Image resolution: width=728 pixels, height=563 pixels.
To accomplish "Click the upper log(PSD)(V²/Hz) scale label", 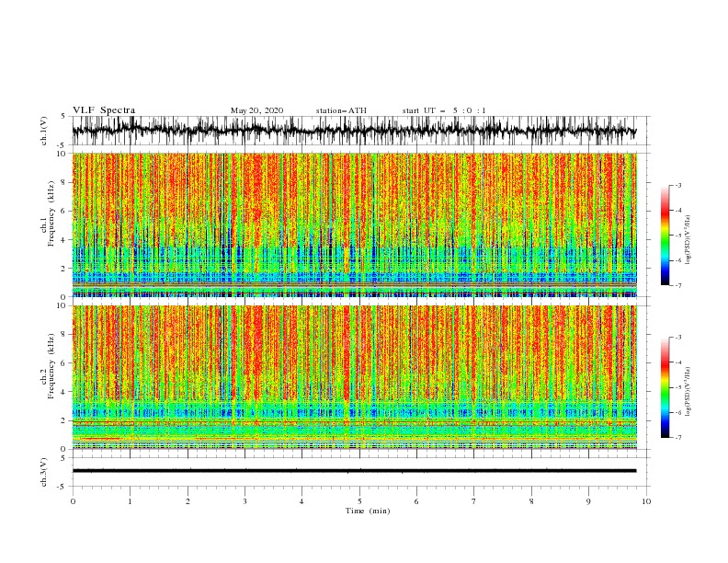I will tap(688, 240).
